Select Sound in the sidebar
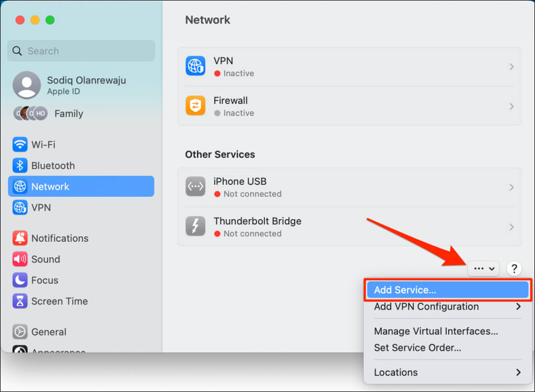 click(x=81, y=259)
